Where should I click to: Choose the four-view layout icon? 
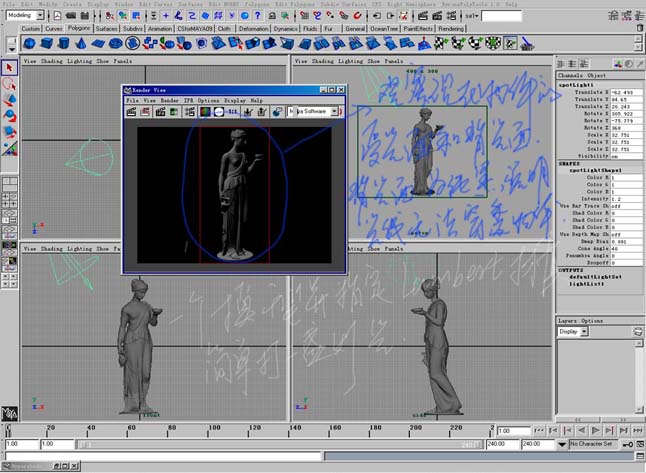(9, 200)
